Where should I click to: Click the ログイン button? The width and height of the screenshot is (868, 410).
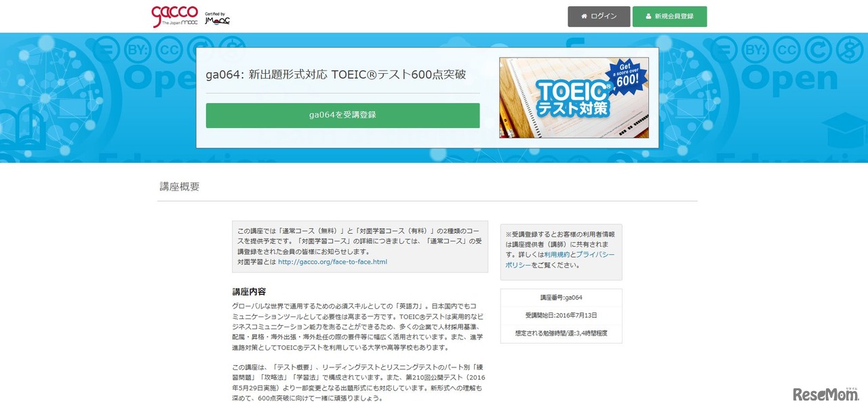(599, 16)
